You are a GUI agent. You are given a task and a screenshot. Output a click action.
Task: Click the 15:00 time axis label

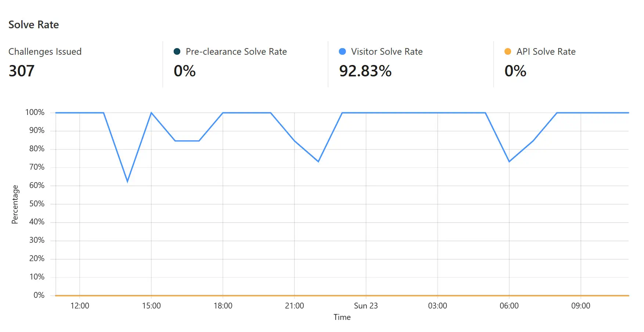click(151, 306)
